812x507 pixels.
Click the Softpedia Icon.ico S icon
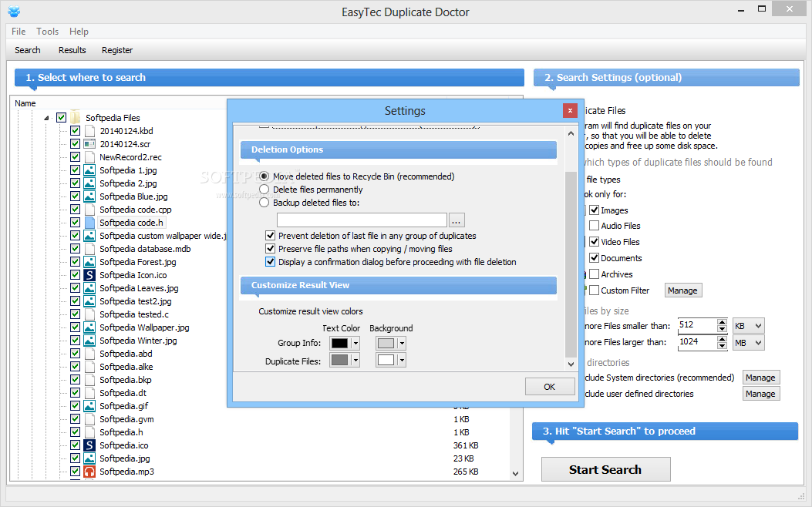[89, 275]
